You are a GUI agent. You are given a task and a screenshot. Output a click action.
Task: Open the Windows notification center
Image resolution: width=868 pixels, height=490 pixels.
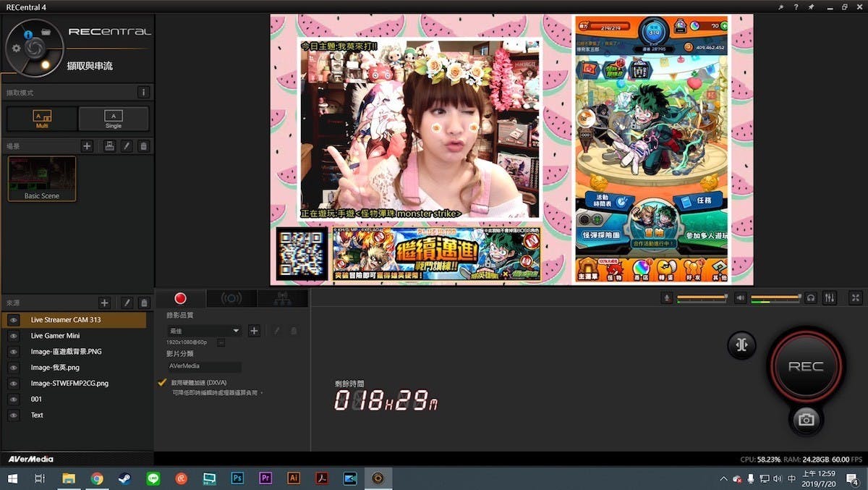(x=851, y=478)
